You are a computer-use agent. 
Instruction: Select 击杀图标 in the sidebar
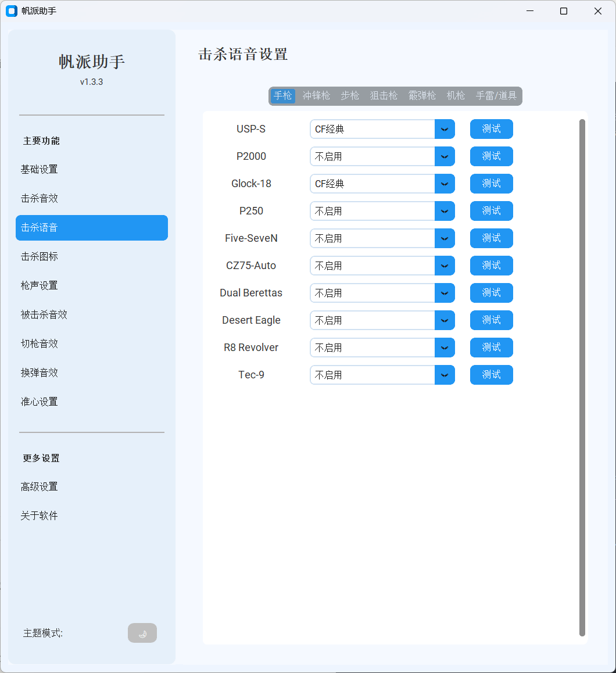[39, 256]
